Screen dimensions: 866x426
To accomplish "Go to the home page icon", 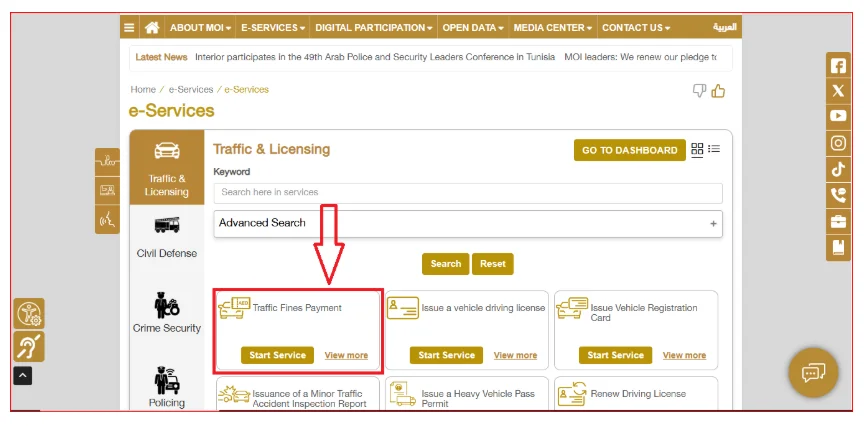I will pos(152,28).
